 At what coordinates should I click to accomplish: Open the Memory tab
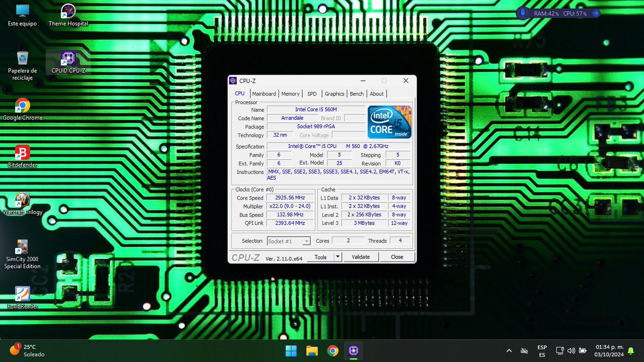pyautogui.click(x=290, y=94)
